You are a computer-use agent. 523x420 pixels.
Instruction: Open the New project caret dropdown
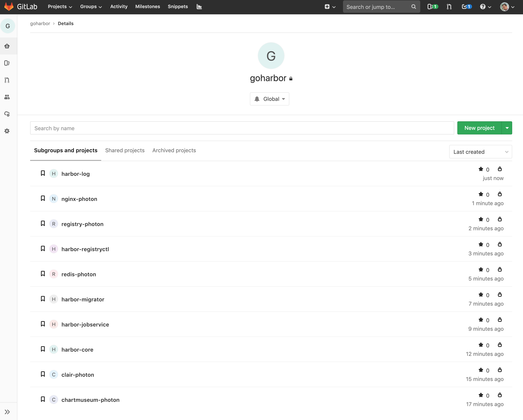507,128
